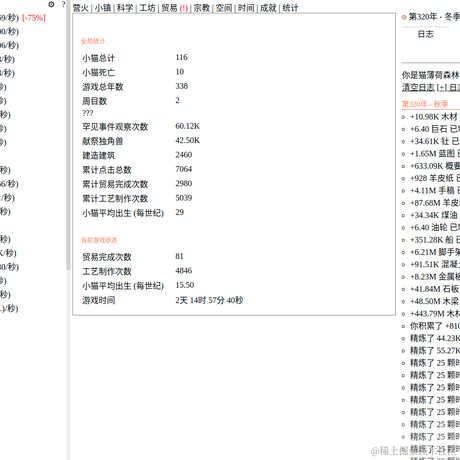Open the 小镇 tab
This screenshot has height=460, width=460.
click(103, 8)
